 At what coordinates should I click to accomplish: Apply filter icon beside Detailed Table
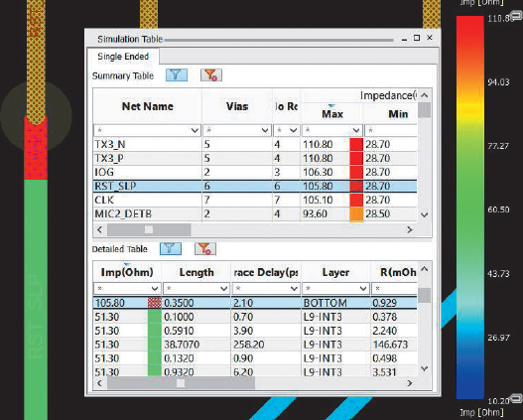tap(171, 248)
